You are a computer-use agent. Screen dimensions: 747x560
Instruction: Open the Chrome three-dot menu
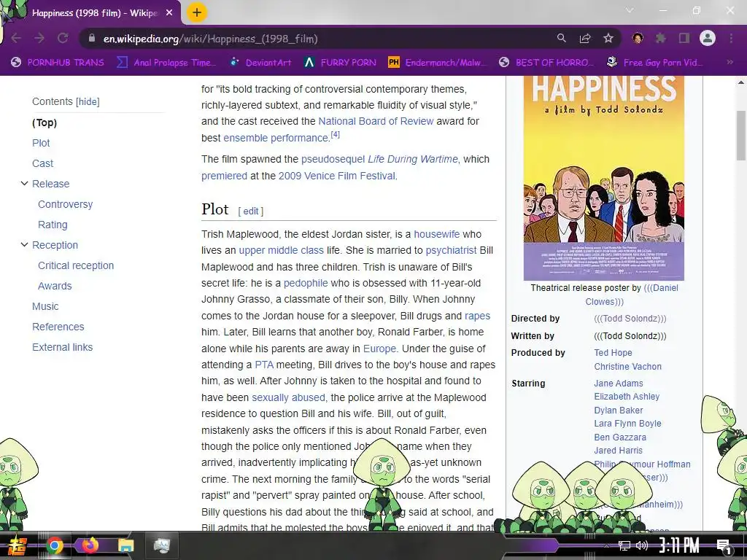click(x=731, y=38)
